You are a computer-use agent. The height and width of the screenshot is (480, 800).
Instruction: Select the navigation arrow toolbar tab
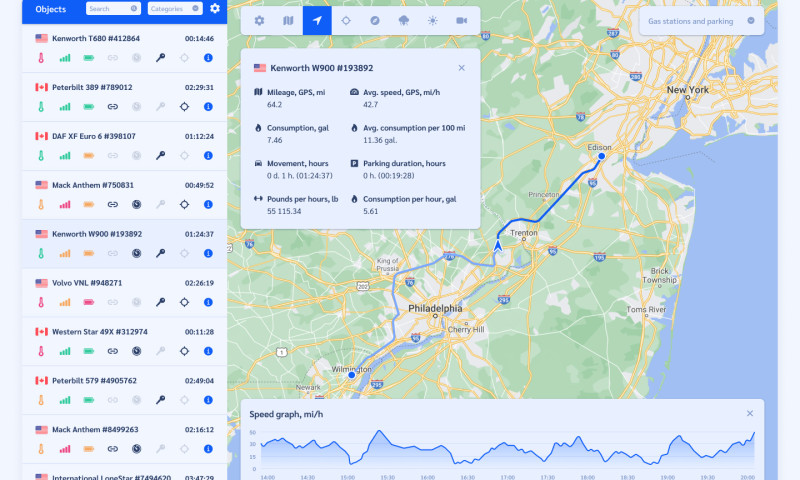[317, 21]
